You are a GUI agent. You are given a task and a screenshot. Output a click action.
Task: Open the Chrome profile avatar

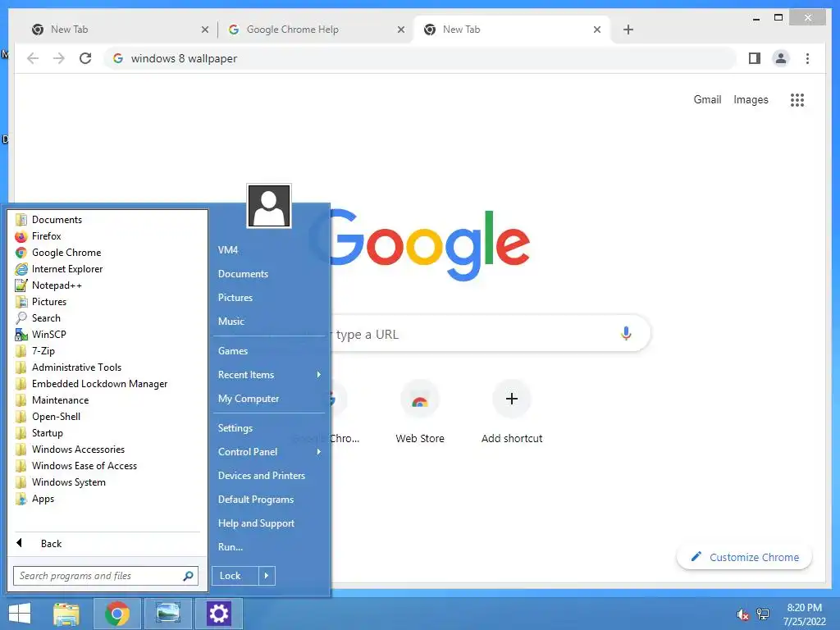coord(781,58)
